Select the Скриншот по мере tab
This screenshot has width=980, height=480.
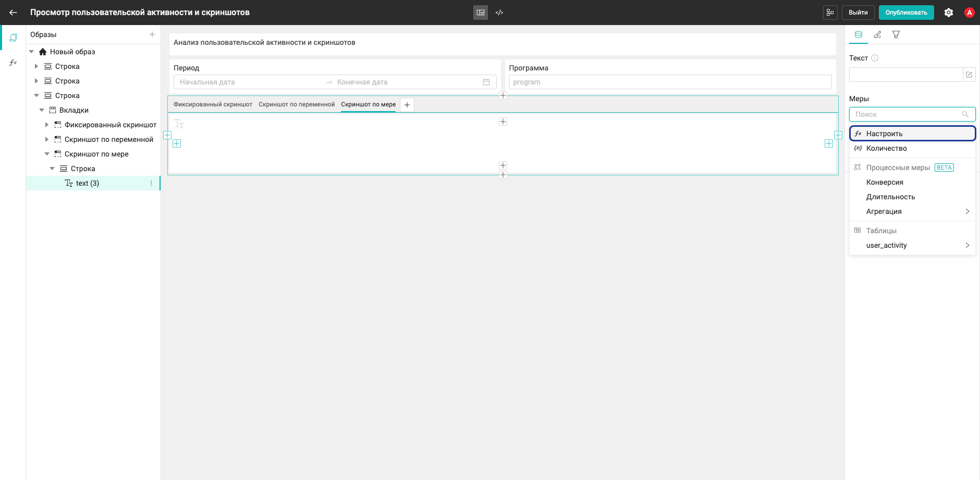(x=368, y=104)
